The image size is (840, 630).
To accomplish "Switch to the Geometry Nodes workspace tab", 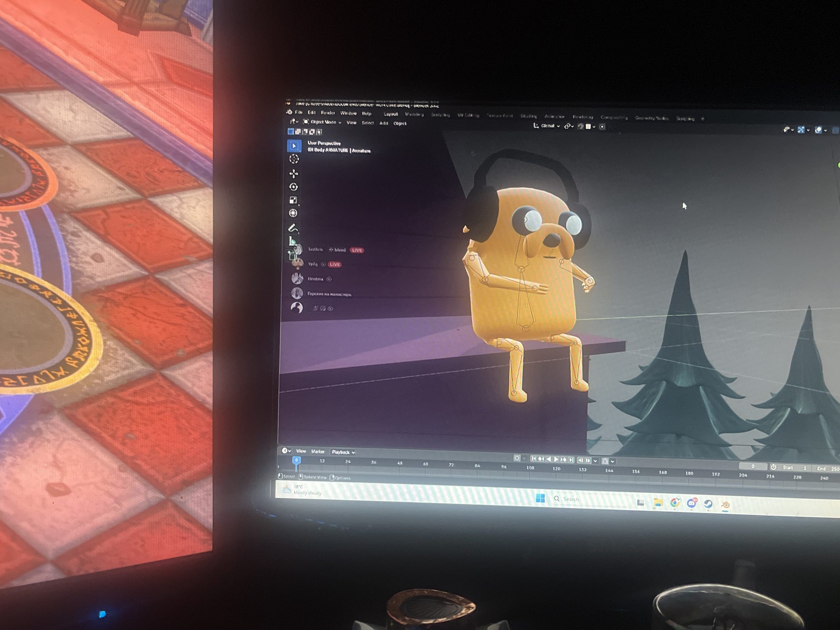I will [651, 118].
